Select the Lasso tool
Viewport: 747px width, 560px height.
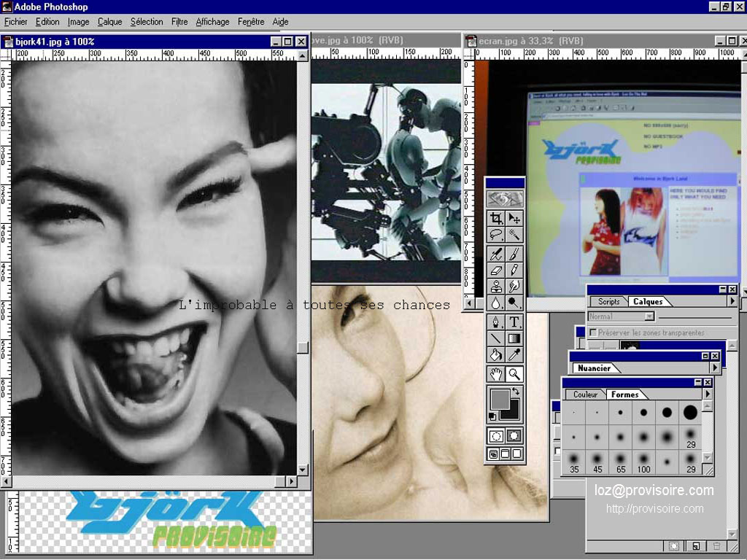496,234
